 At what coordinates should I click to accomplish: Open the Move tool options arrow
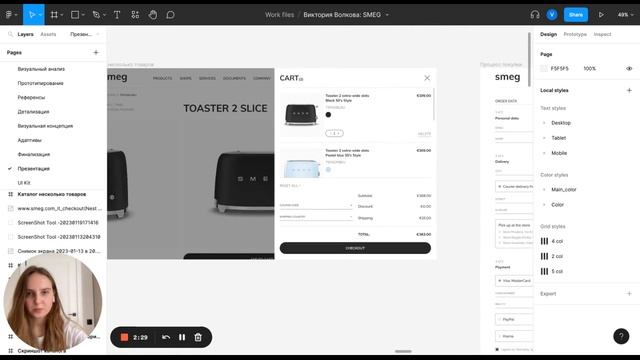(x=40, y=15)
